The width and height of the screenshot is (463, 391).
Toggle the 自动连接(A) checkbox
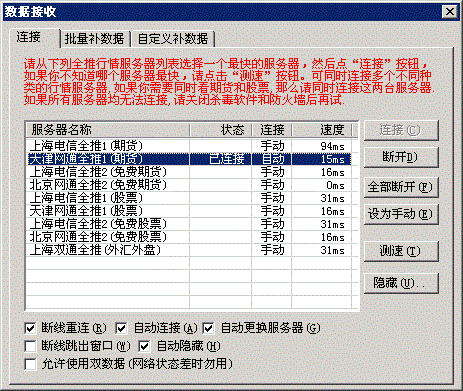[121, 328]
